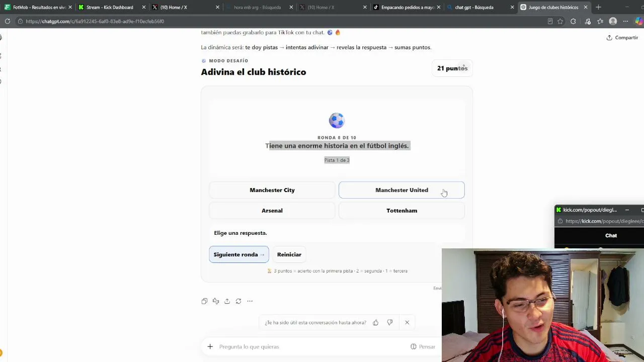Select the Juego de clubes históricos tab
Image resolution: width=644 pixels, height=362 pixels.
point(553,7)
